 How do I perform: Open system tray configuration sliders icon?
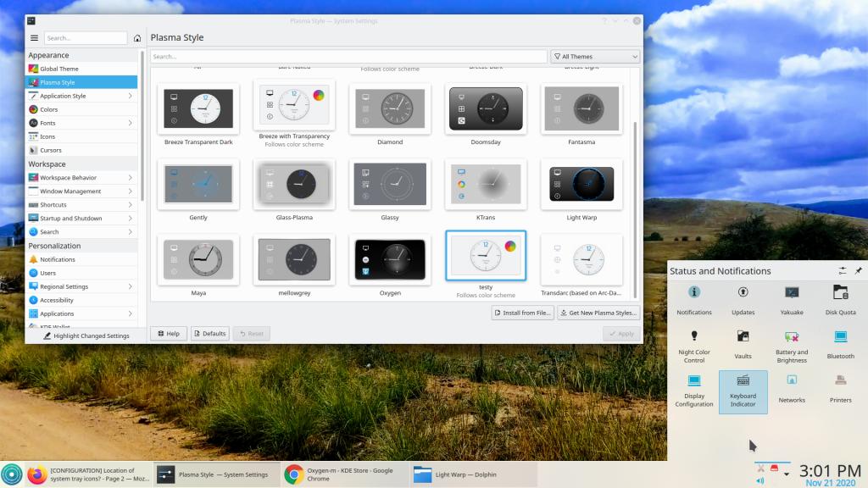843,271
